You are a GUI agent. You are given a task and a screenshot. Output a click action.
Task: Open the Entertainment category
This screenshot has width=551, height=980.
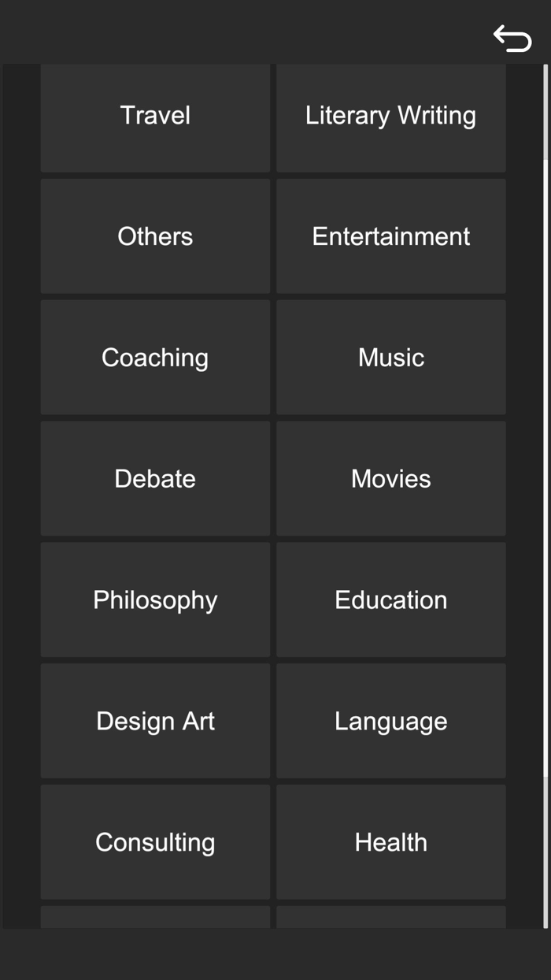pyautogui.click(x=390, y=236)
